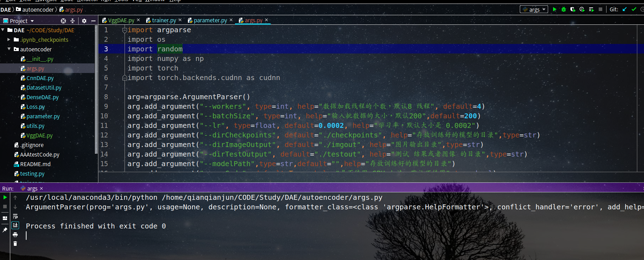Close the args Run tab
Screen dimensions: 644x260
tap(41, 188)
